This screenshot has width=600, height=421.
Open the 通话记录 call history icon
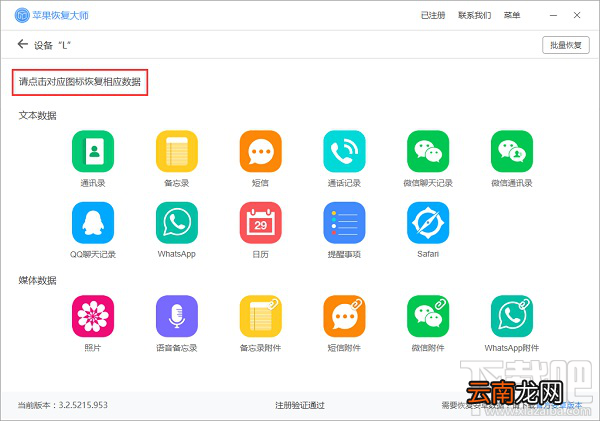click(344, 152)
